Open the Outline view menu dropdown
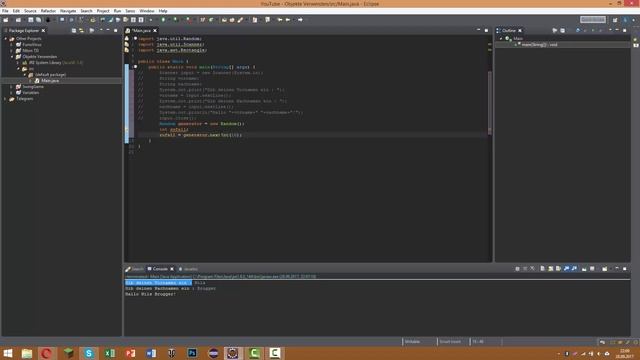The image size is (640, 360). pos(610,31)
